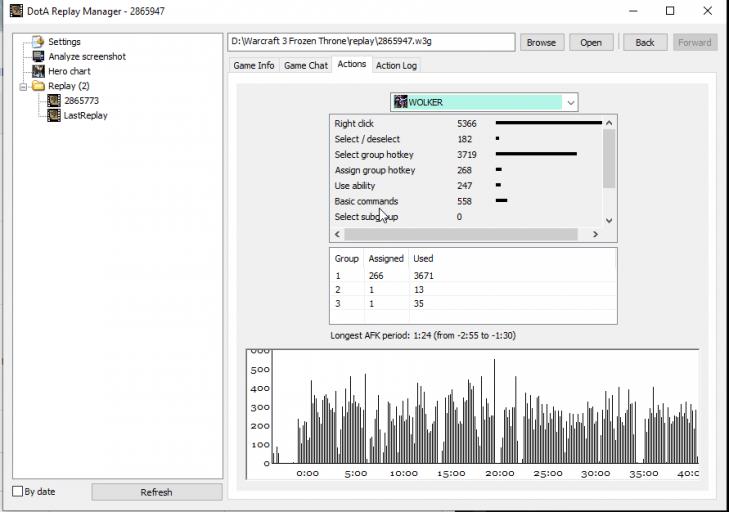Switch to the Action Log tab

click(396, 66)
